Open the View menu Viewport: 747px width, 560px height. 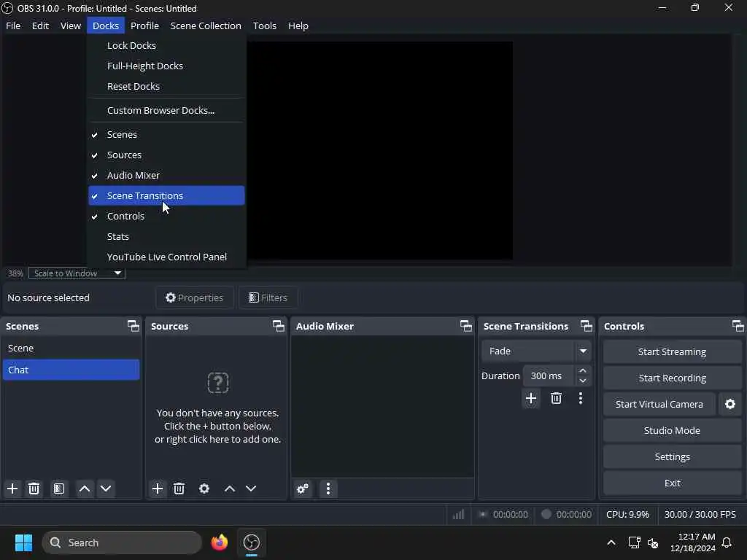71,26
